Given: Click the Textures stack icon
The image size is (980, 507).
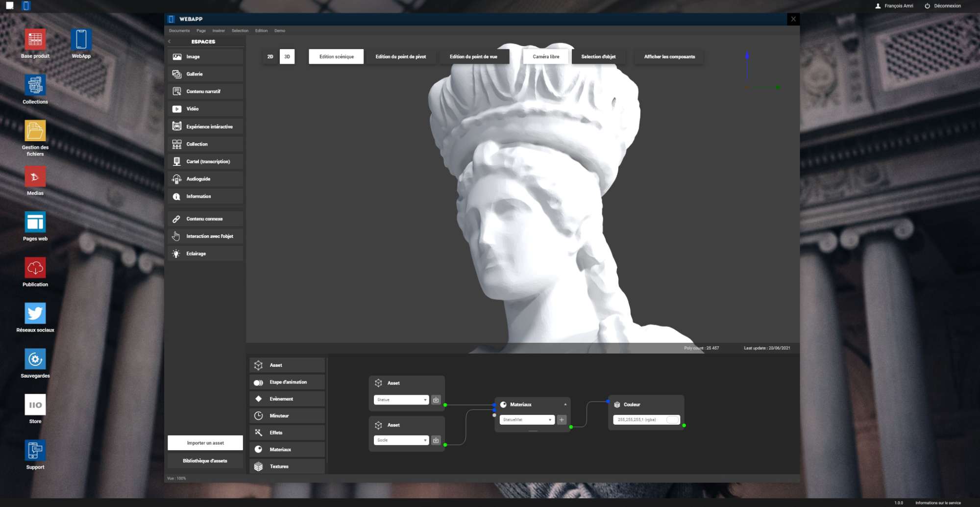Looking at the screenshot, I should [x=259, y=466].
